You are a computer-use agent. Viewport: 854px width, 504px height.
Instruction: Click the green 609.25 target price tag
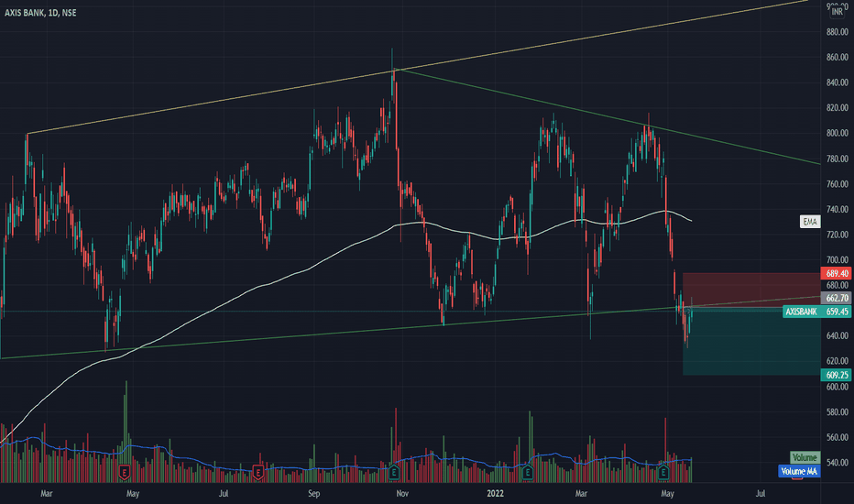pyautogui.click(x=836, y=375)
